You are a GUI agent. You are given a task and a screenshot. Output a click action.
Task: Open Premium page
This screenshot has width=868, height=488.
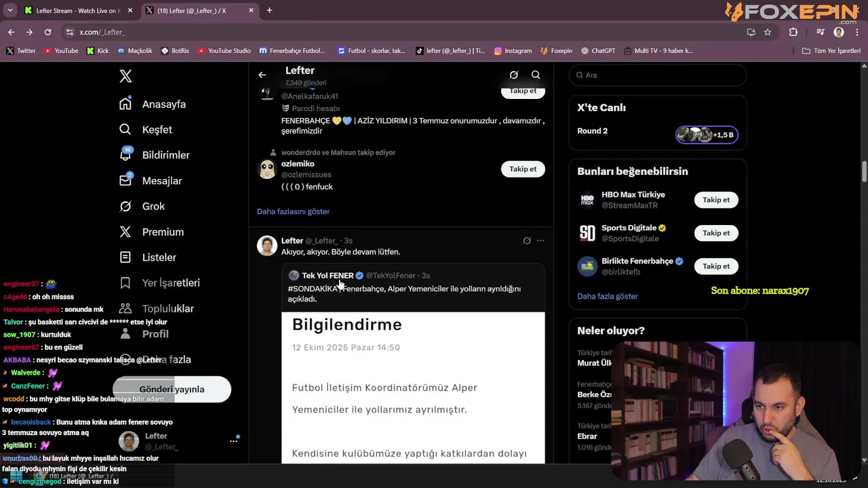151,232
